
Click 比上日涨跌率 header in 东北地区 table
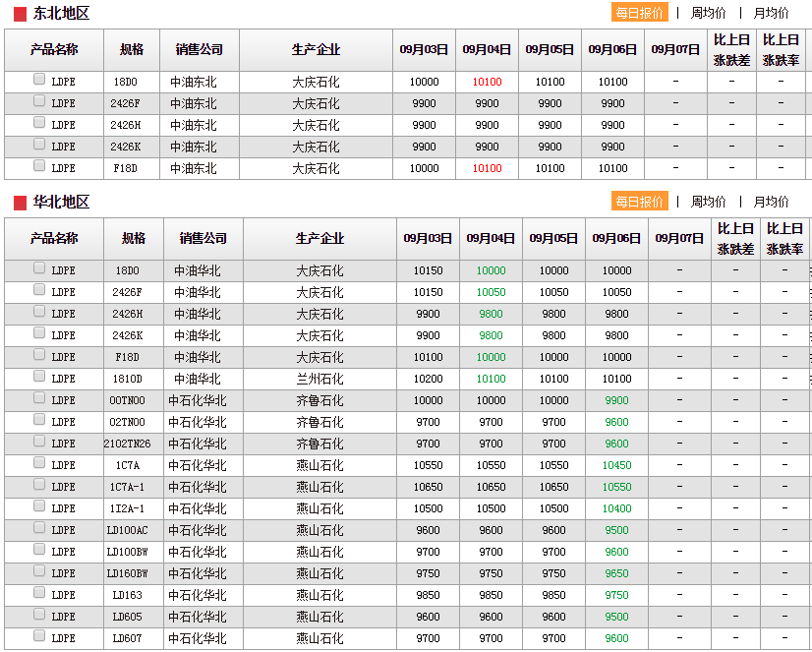[x=781, y=50]
